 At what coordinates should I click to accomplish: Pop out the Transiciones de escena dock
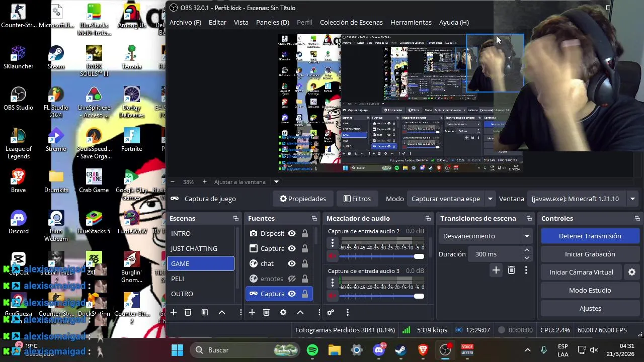point(529,218)
